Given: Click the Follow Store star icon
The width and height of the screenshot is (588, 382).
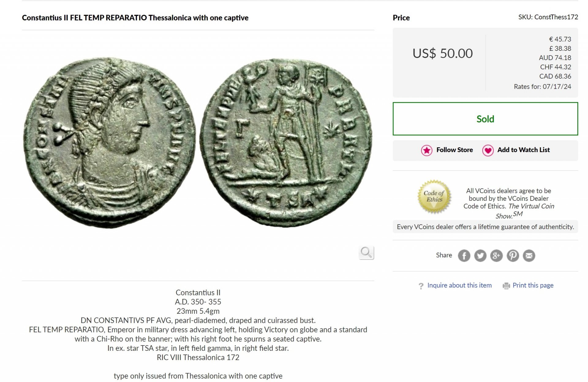Looking at the screenshot, I should point(427,150).
